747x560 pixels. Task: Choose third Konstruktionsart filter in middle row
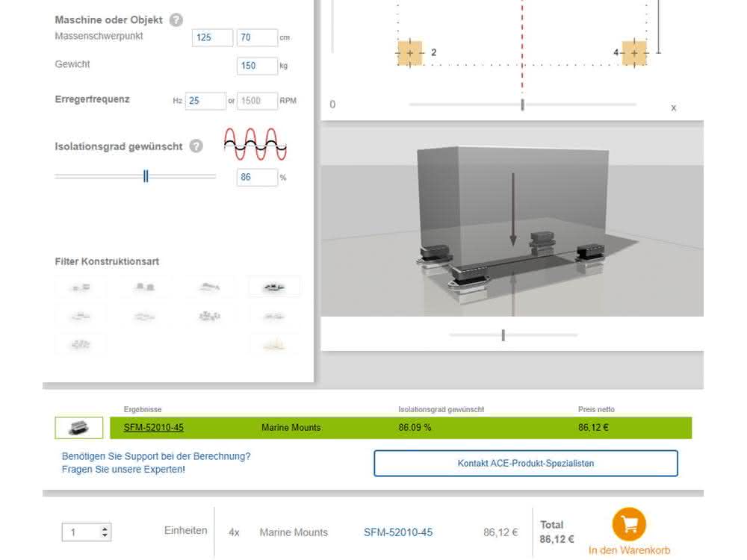tap(209, 316)
